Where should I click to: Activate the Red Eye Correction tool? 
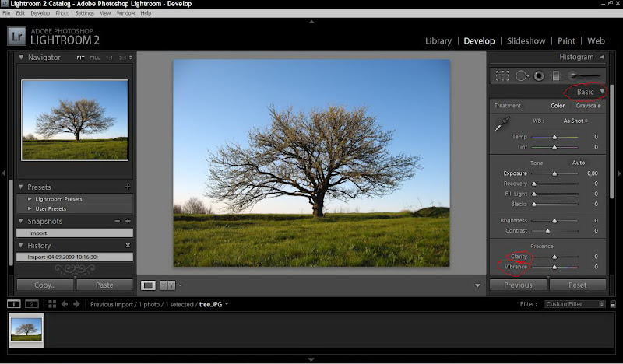pos(538,75)
